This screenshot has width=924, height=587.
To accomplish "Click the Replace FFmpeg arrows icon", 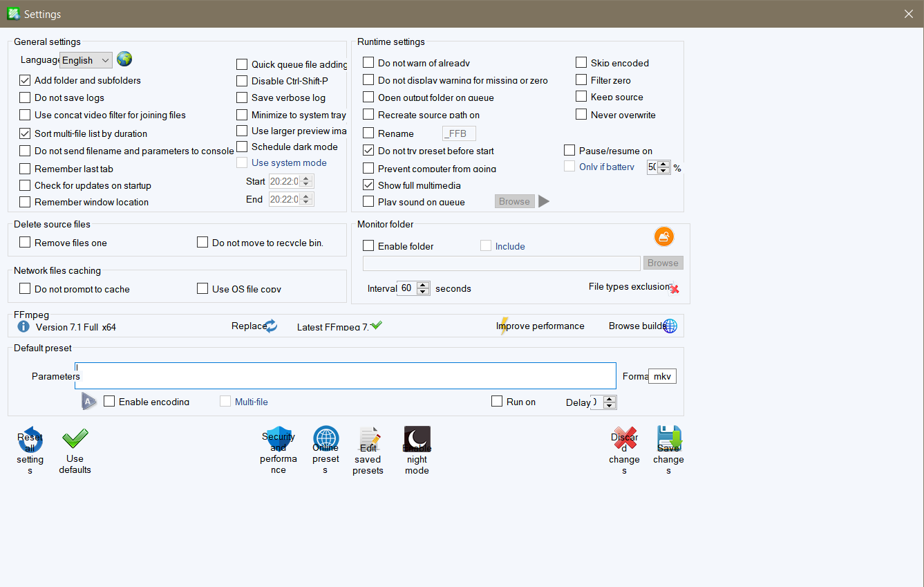I will [272, 326].
